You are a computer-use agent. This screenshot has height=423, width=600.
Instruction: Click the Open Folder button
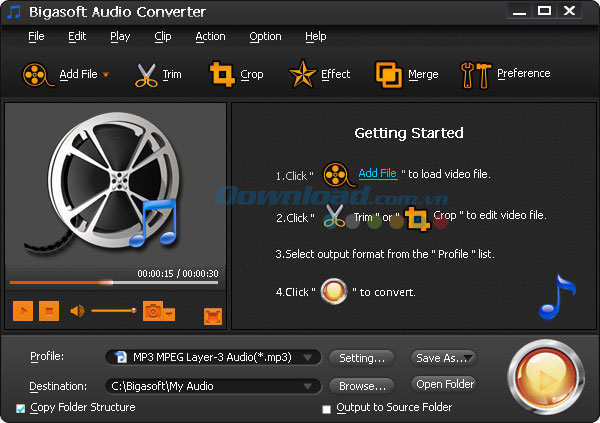444,384
